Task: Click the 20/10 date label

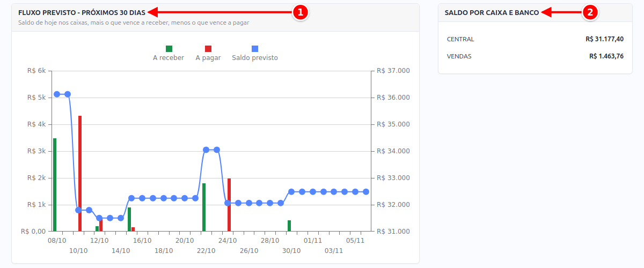Action: pyautogui.click(x=185, y=241)
